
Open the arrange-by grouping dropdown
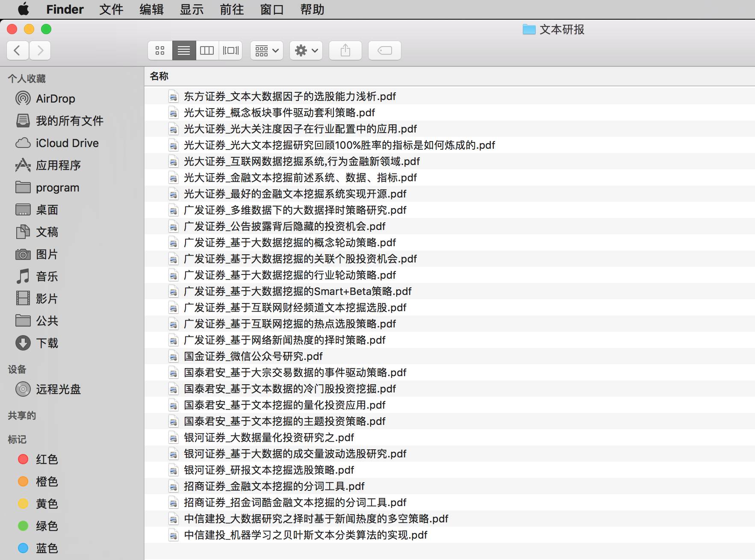point(267,50)
